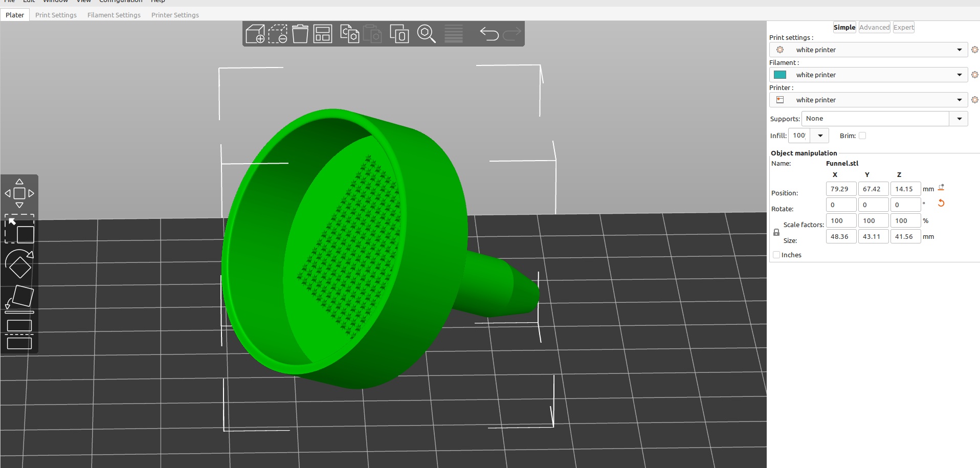980x468 pixels.
Task: Select the Rotate gizmo tool
Action: click(19, 264)
